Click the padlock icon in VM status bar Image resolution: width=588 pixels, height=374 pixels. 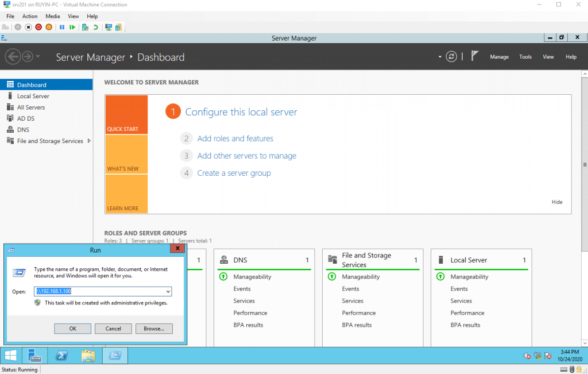(579, 369)
